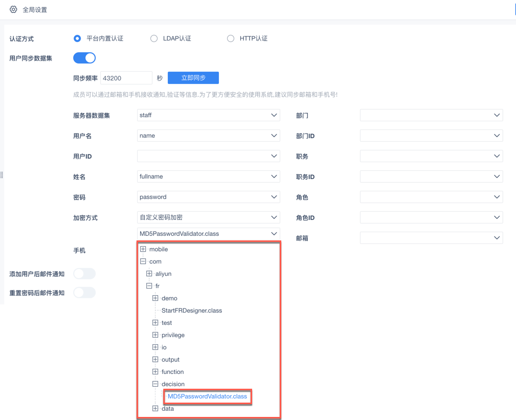
Task: Collapse the fr tree node
Action: [x=149, y=285]
